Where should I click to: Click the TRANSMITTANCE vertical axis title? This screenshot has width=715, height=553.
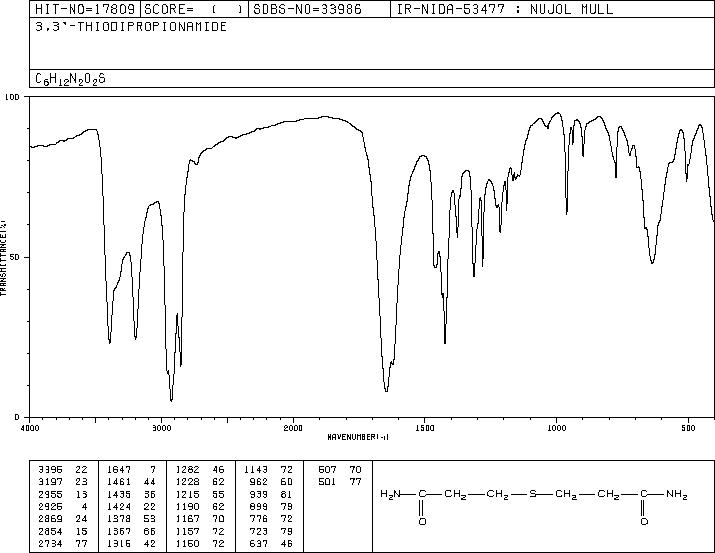click(x=3, y=258)
